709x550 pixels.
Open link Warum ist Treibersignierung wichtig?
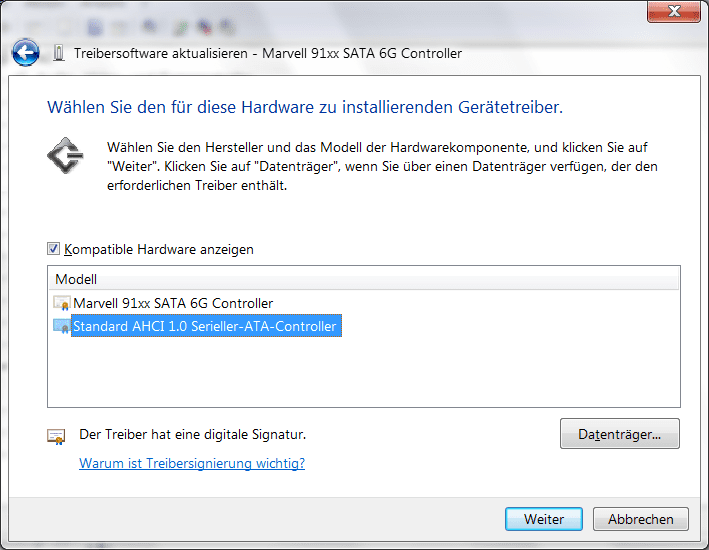(192, 463)
